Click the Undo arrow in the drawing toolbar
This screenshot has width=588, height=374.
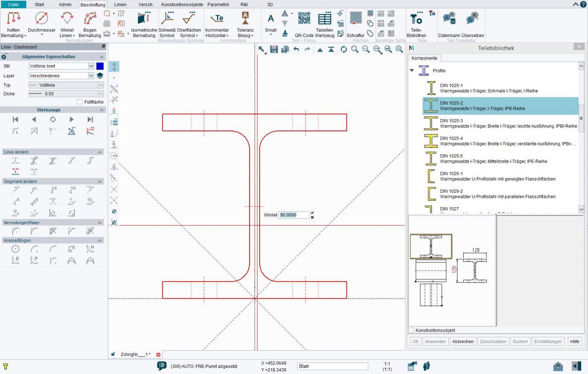pyautogui.click(x=296, y=49)
